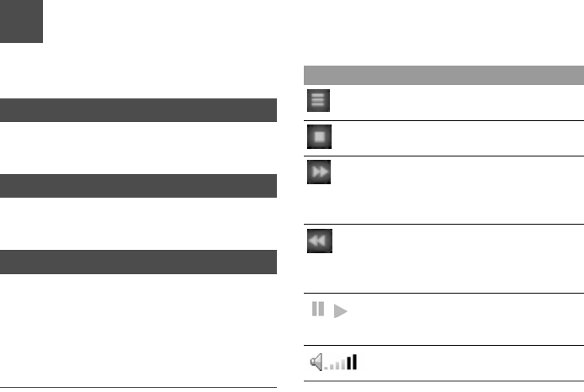Select the dark square block at top-left corner

tap(21, 21)
